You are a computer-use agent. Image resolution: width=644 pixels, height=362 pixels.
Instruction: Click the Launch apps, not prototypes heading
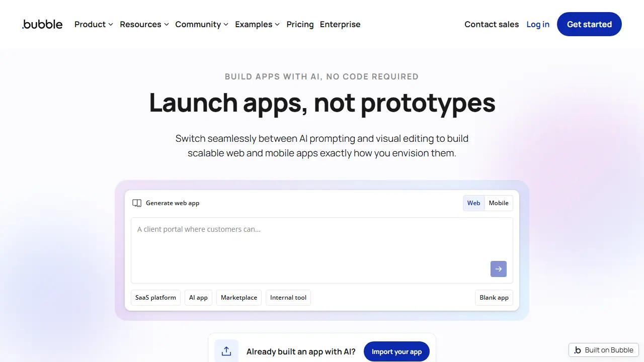322,103
